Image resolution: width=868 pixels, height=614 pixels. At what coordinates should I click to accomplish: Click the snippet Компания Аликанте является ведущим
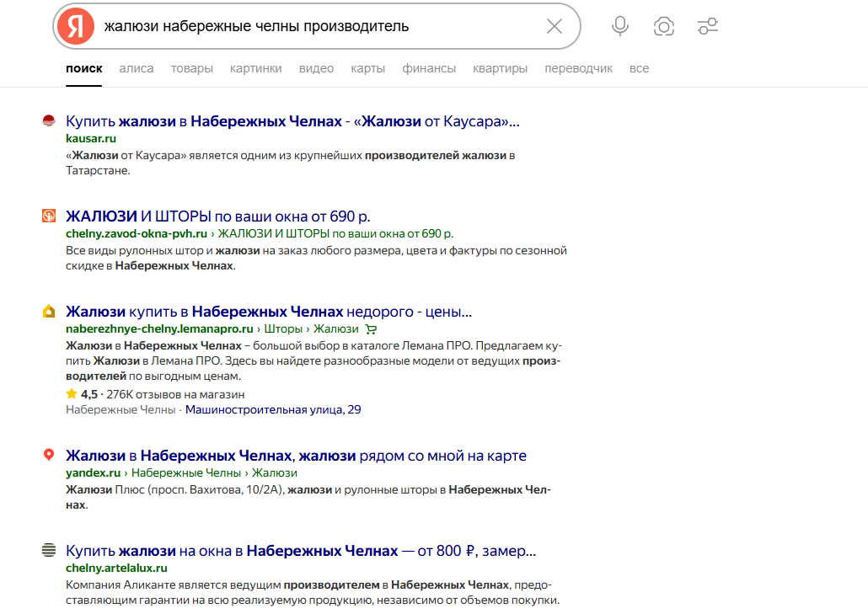point(313,592)
